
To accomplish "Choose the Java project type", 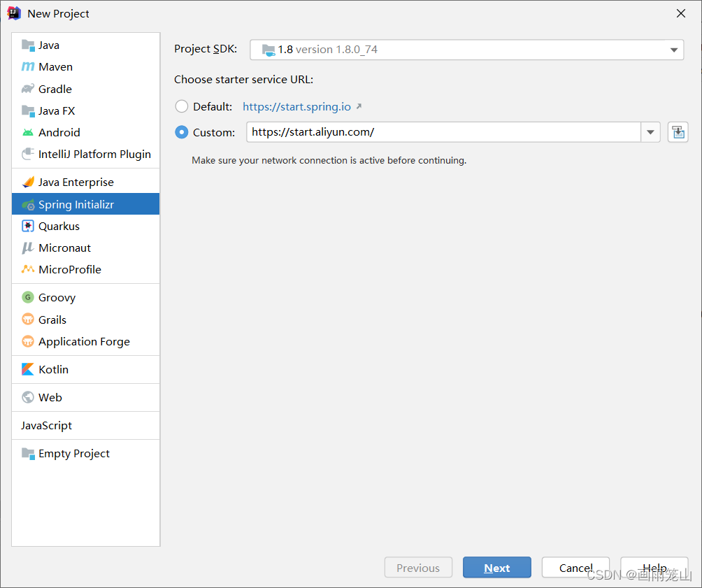I will pos(85,45).
